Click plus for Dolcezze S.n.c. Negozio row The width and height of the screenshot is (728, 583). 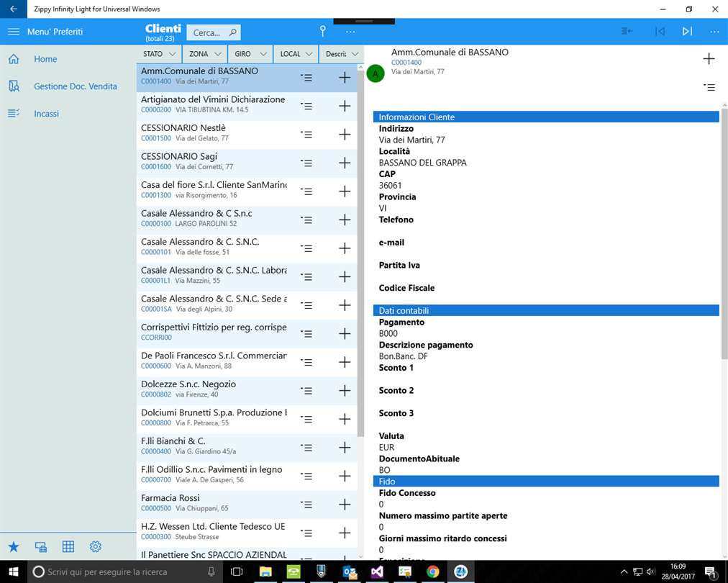[x=345, y=391]
